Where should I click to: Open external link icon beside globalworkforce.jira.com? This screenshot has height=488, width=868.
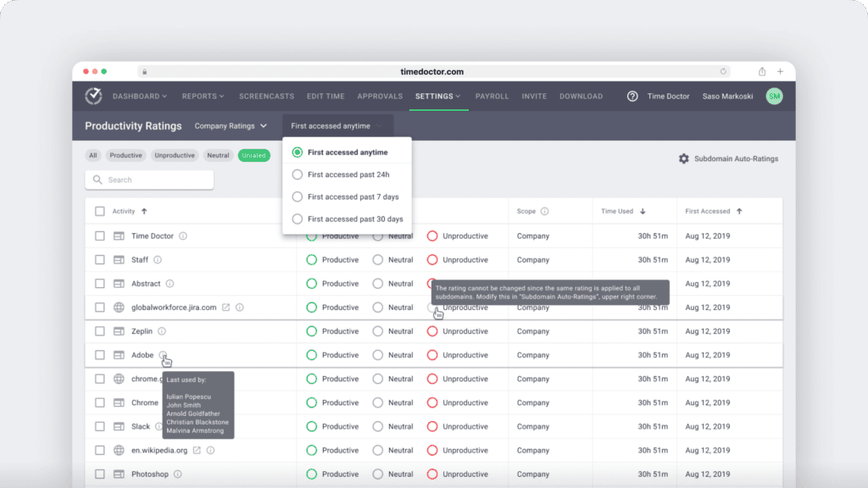tap(226, 308)
